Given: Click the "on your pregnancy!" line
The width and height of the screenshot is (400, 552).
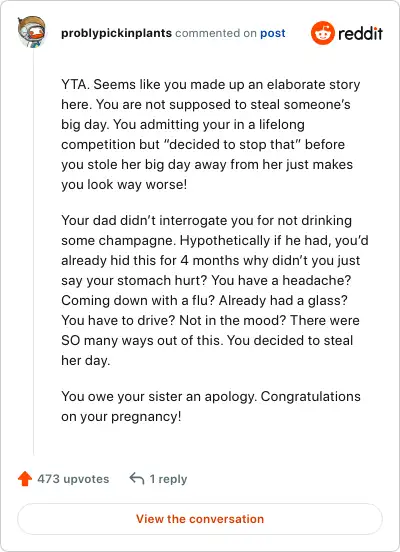Looking at the screenshot, I should coord(121,417).
